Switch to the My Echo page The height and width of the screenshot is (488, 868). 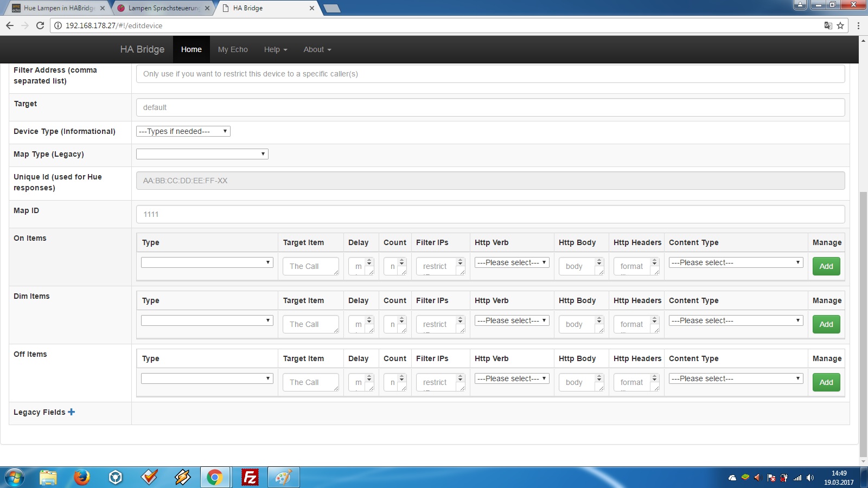pos(233,49)
